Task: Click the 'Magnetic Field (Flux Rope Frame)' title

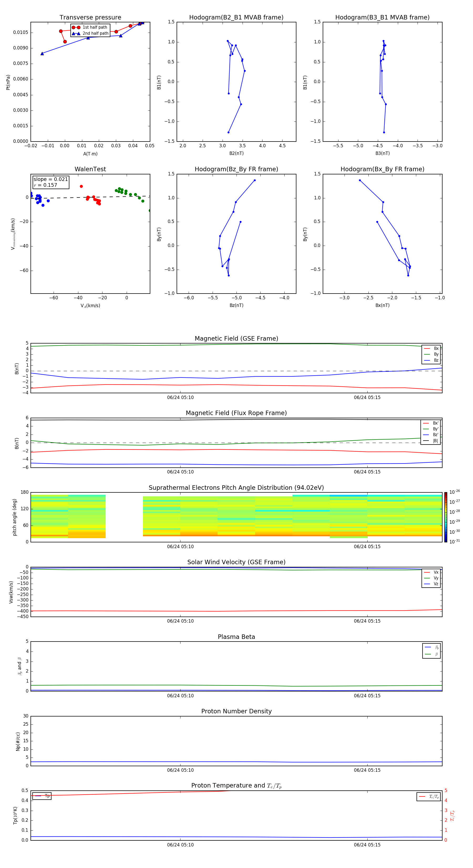Action: [x=236, y=413]
